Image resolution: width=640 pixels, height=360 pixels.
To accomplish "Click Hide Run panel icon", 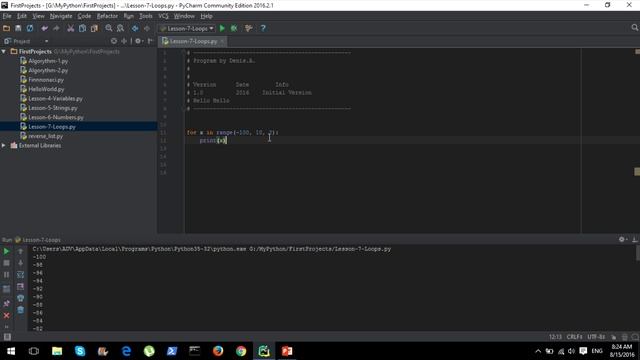I will tap(635, 240).
